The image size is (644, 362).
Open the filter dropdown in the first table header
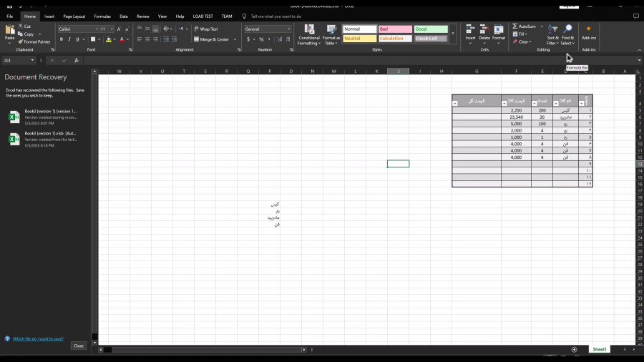[x=582, y=104]
